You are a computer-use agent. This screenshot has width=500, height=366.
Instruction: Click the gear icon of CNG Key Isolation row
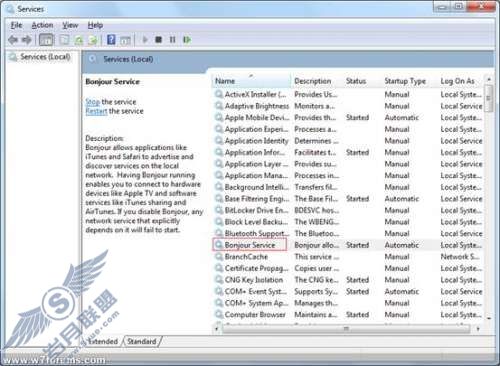(219, 280)
